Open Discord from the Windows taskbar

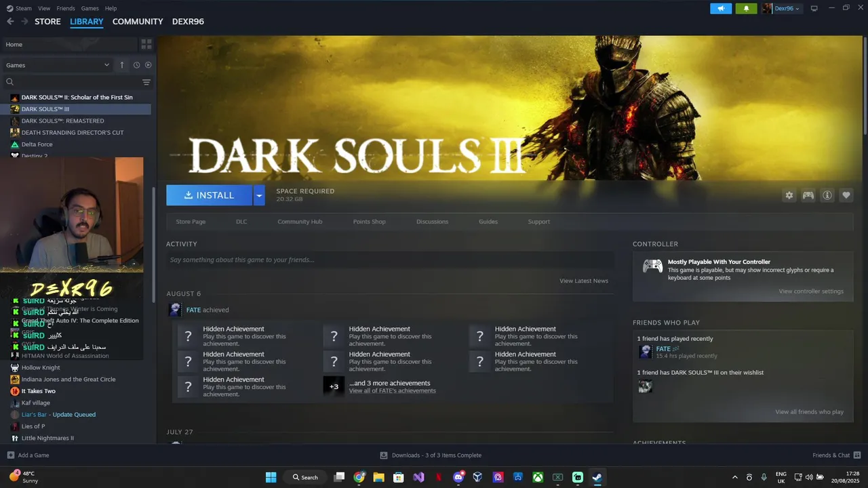pyautogui.click(x=458, y=477)
